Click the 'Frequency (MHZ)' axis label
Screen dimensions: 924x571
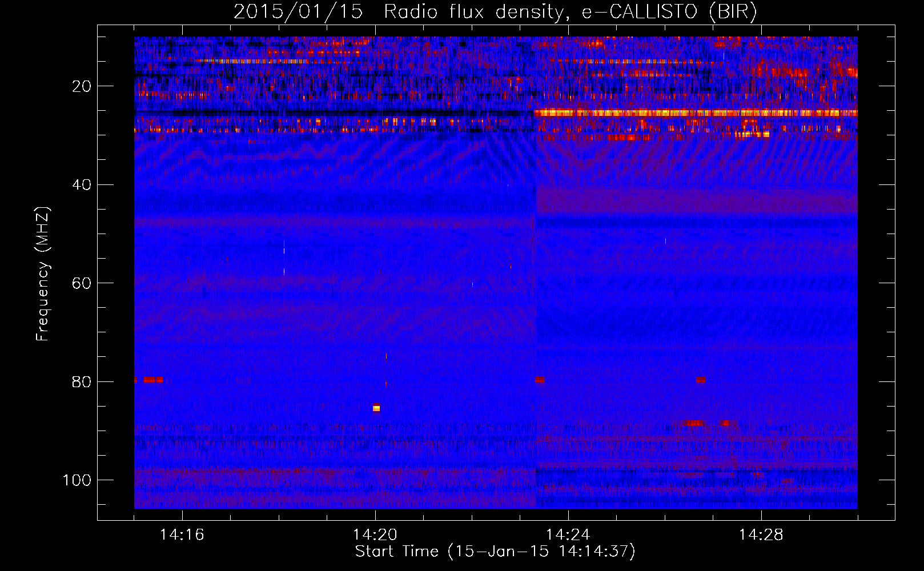pos(43,274)
